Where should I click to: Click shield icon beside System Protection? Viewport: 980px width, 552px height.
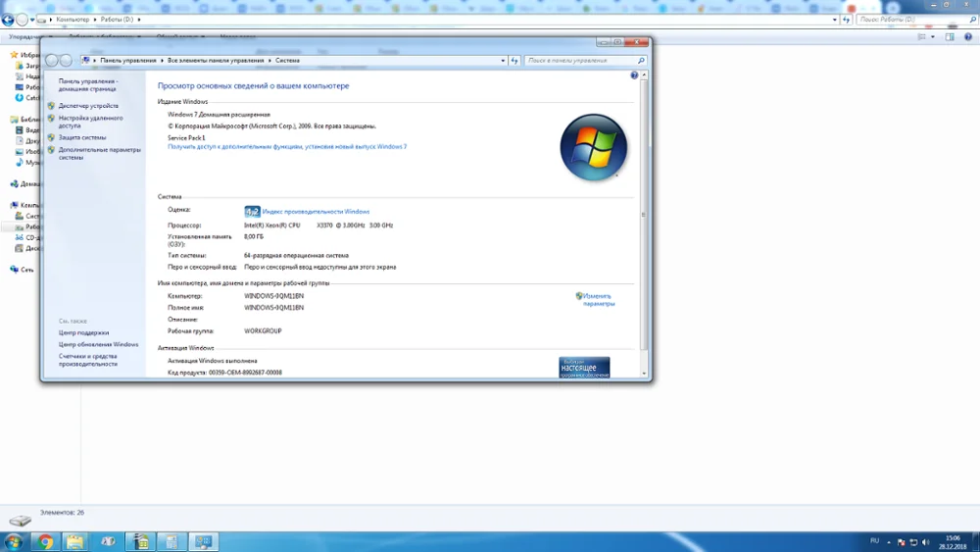point(51,137)
